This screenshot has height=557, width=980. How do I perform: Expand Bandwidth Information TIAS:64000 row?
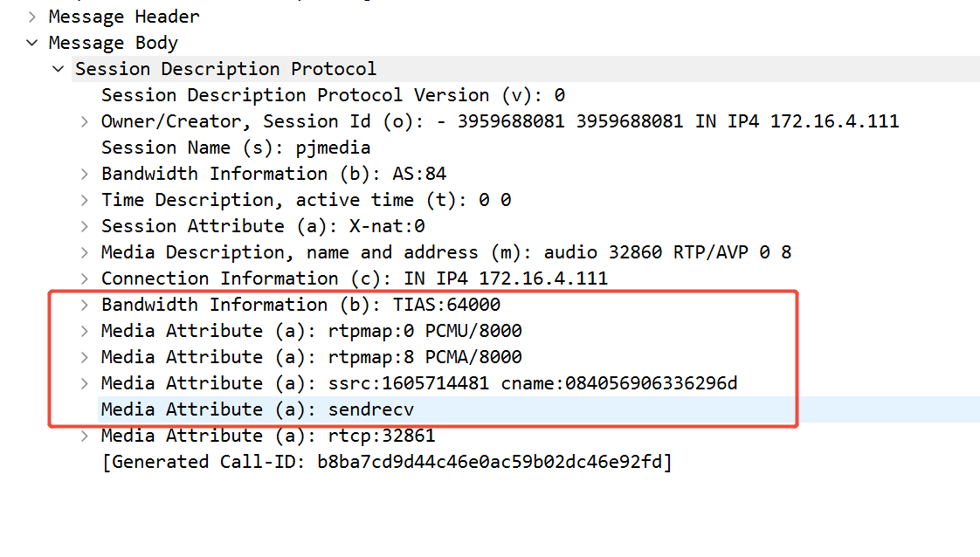85,306
